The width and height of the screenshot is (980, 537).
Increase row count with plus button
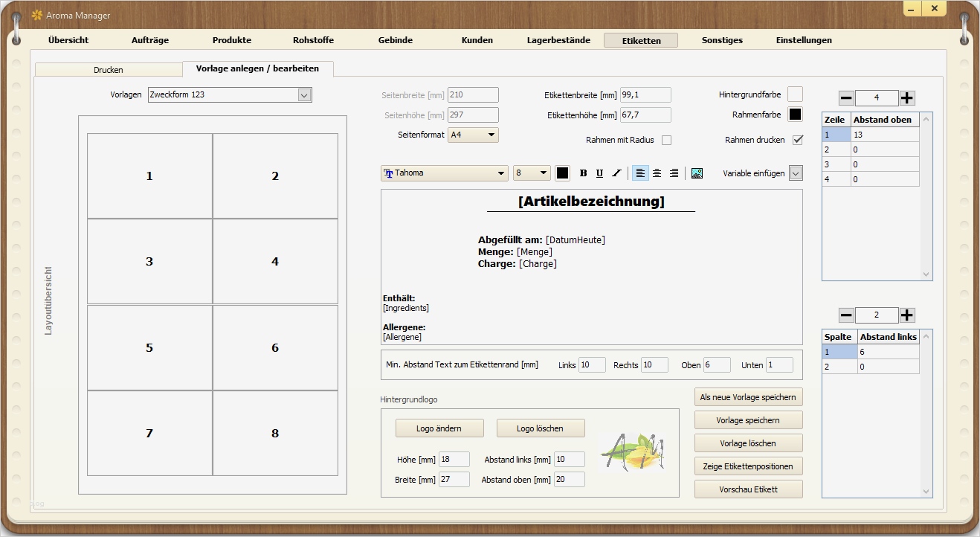tap(907, 98)
